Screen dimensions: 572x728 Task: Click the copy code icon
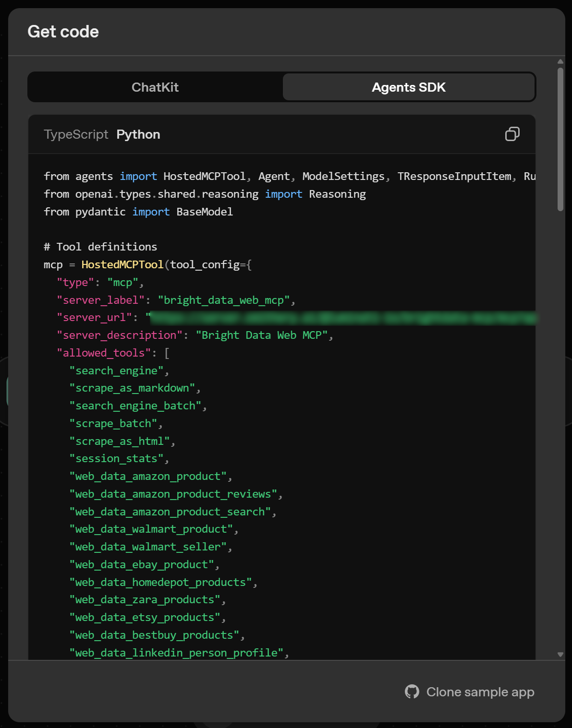pyautogui.click(x=512, y=134)
